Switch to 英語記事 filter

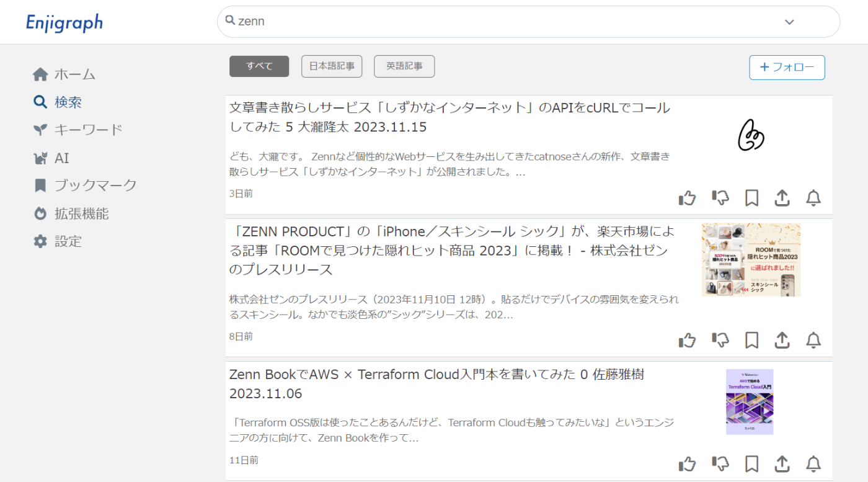coord(404,66)
